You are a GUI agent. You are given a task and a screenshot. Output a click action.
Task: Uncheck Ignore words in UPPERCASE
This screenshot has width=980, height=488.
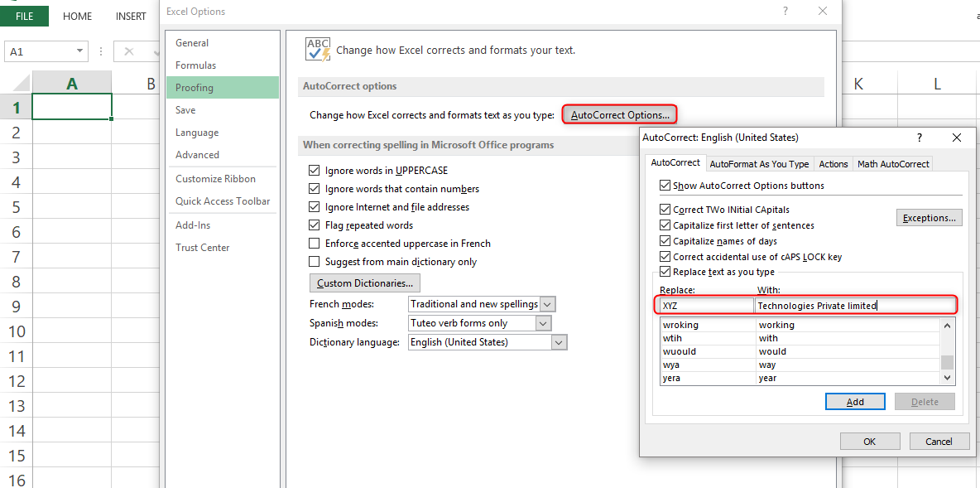pyautogui.click(x=314, y=171)
